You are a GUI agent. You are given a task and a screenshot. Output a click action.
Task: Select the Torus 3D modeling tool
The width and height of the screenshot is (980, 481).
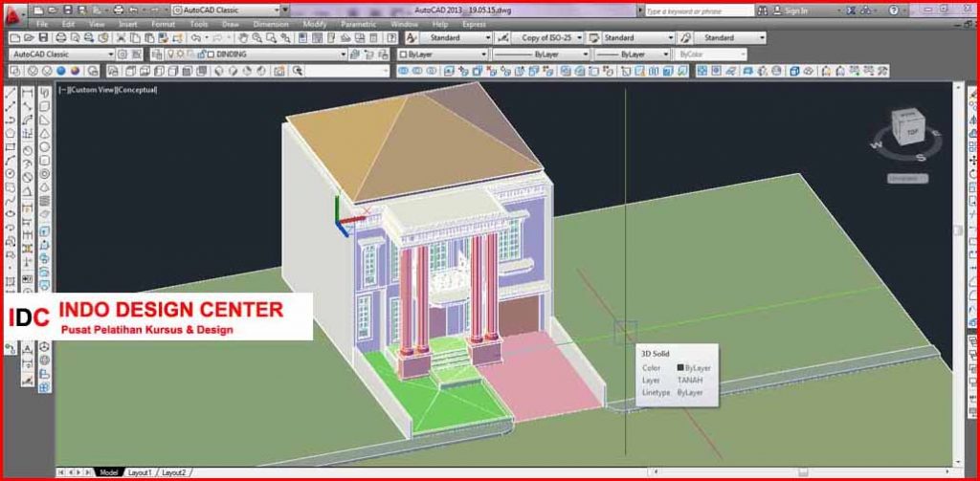(x=44, y=174)
